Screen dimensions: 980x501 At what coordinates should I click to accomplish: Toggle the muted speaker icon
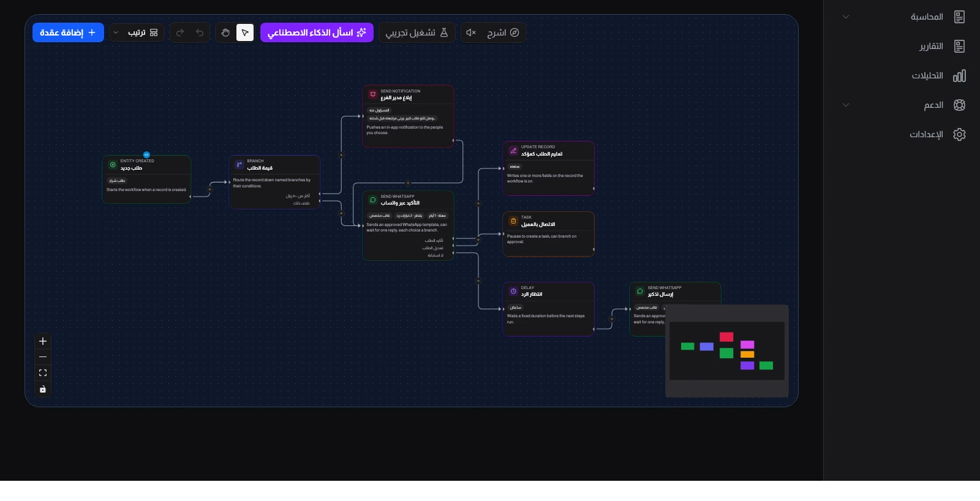471,32
